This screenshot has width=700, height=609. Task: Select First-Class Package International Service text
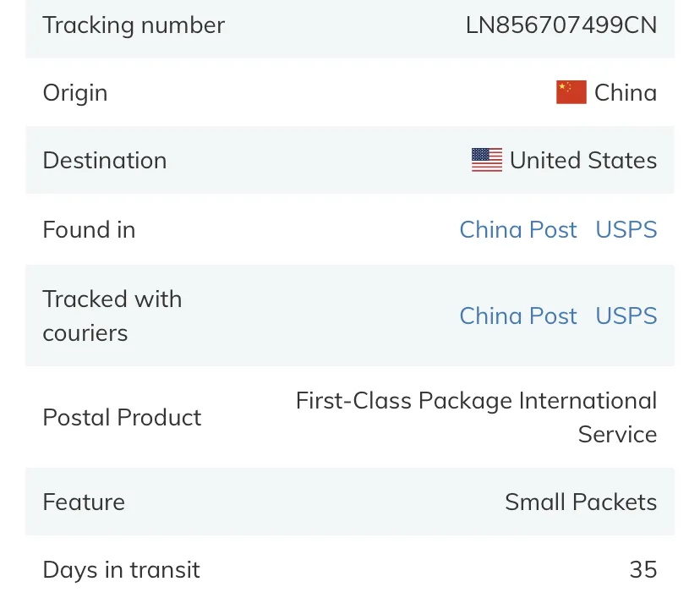476,417
